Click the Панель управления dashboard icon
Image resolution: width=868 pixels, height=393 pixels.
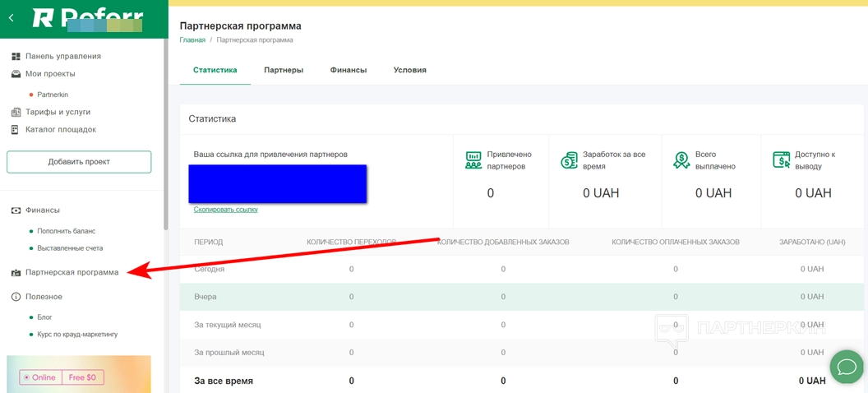point(16,56)
